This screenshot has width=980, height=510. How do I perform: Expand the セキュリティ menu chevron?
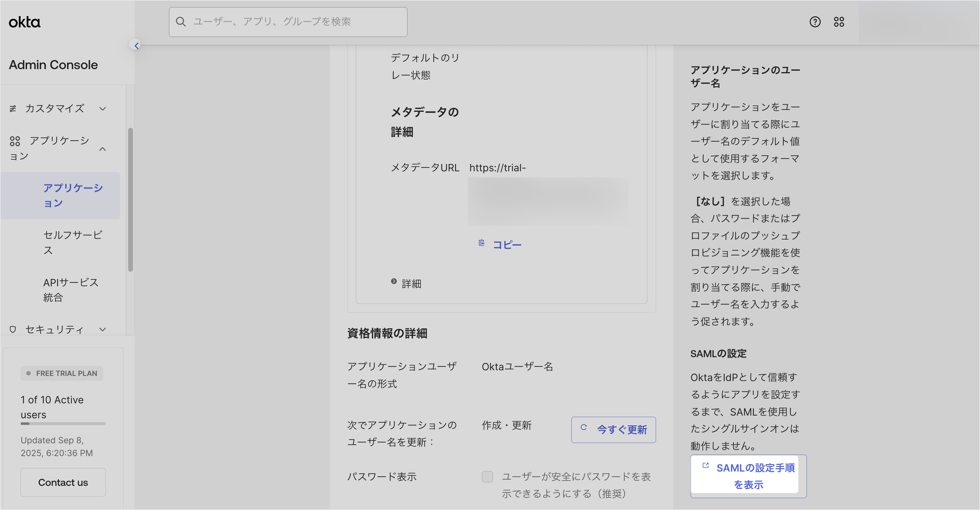click(x=102, y=329)
